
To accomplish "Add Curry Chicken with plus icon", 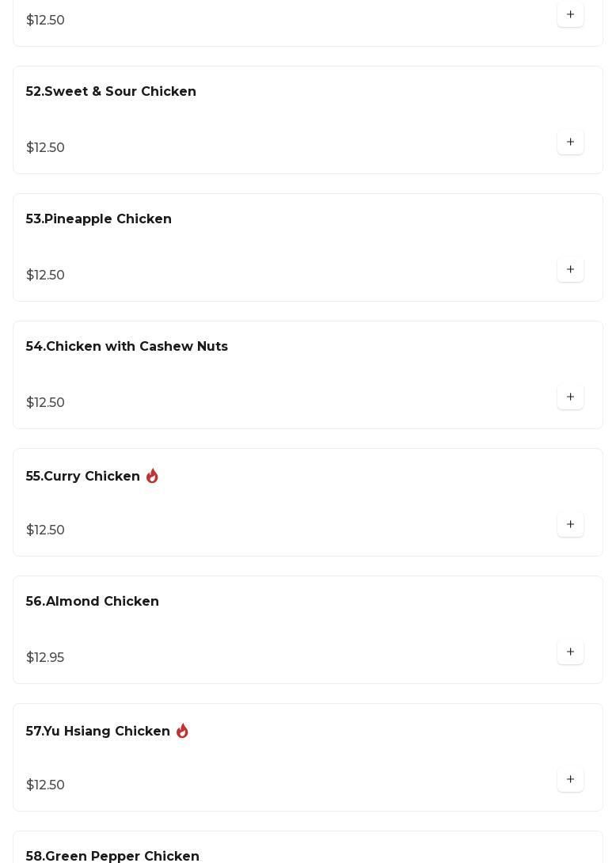I will coord(570,525).
